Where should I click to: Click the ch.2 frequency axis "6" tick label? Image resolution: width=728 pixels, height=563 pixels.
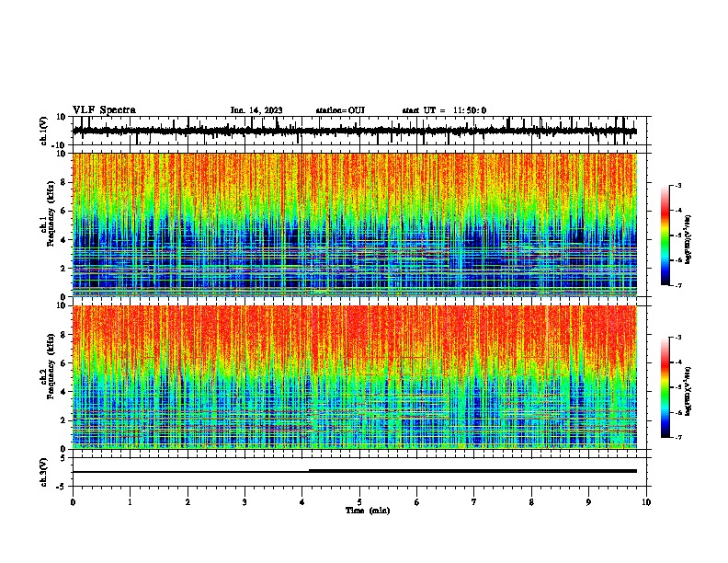[63, 363]
